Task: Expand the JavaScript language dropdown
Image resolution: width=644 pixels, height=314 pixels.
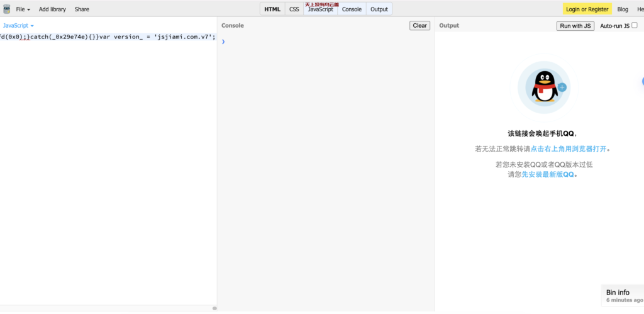Action: (18, 25)
